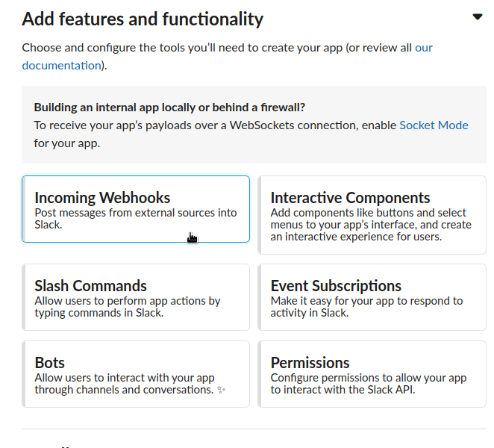Click 'Building an internal app locally' heading text
The width and height of the screenshot is (494, 448).
tap(169, 108)
